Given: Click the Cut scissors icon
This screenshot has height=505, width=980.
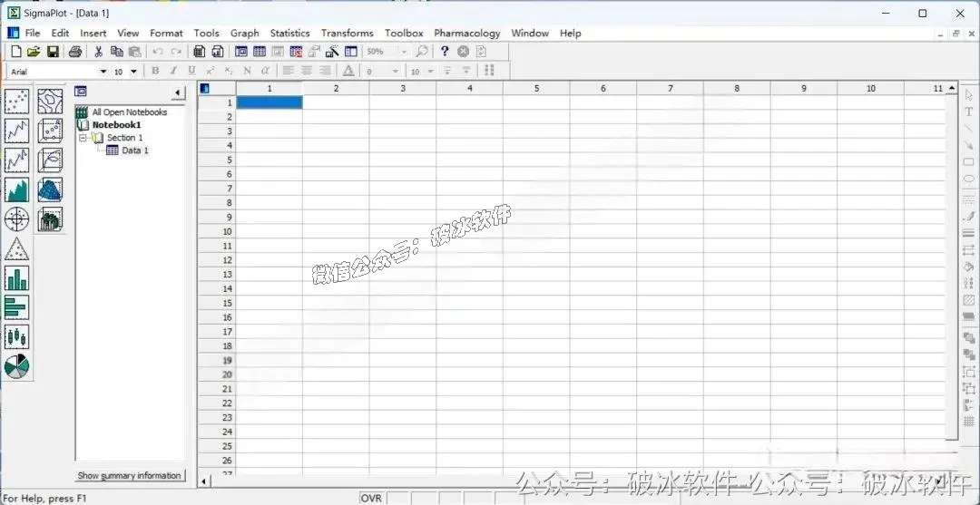Looking at the screenshot, I should pos(98,52).
